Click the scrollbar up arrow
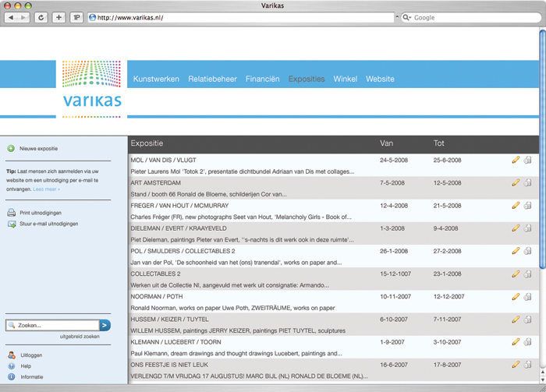The width and height of the screenshot is (546, 392). pyautogui.click(x=543, y=372)
